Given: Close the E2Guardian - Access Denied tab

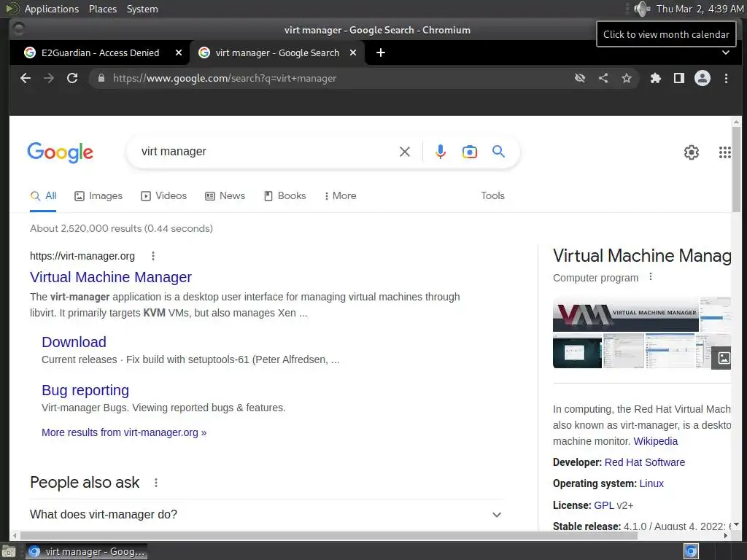Looking at the screenshot, I should click(x=179, y=52).
